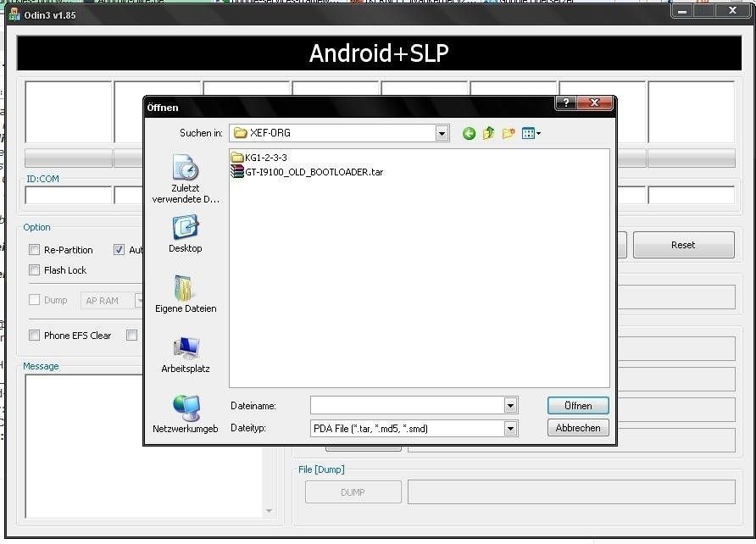Go to Arbeitsplatz in the places bar
Screen dimensions: 756x544
pyautogui.click(x=186, y=355)
